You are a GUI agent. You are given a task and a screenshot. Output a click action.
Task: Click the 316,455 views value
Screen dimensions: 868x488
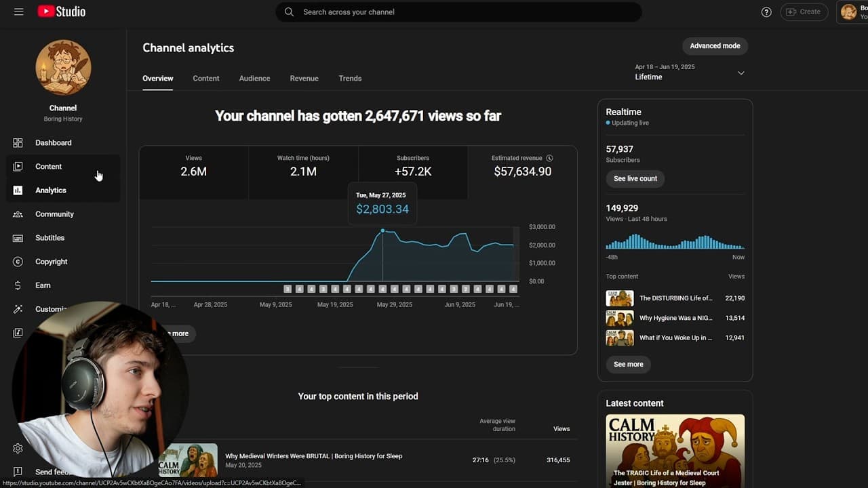(558, 460)
